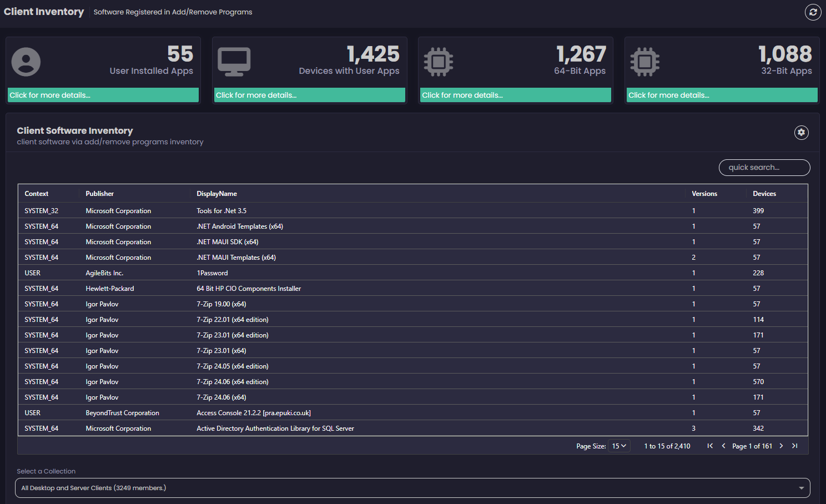Click for more details on Devices with User Apps
This screenshot has width=826, height=504.
click(310, 95)
